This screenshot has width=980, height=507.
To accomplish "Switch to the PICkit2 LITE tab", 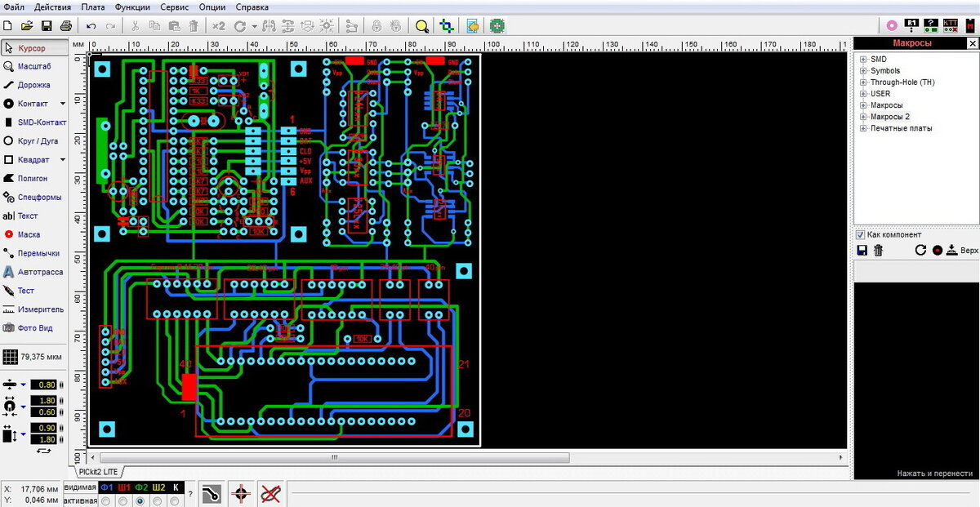I will [99, 473].
